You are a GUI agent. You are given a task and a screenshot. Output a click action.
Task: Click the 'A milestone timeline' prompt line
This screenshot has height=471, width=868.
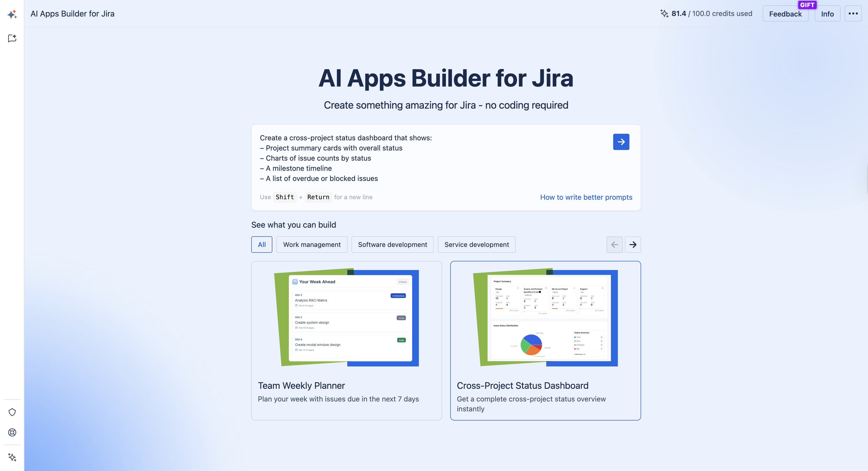pos(296,169)
